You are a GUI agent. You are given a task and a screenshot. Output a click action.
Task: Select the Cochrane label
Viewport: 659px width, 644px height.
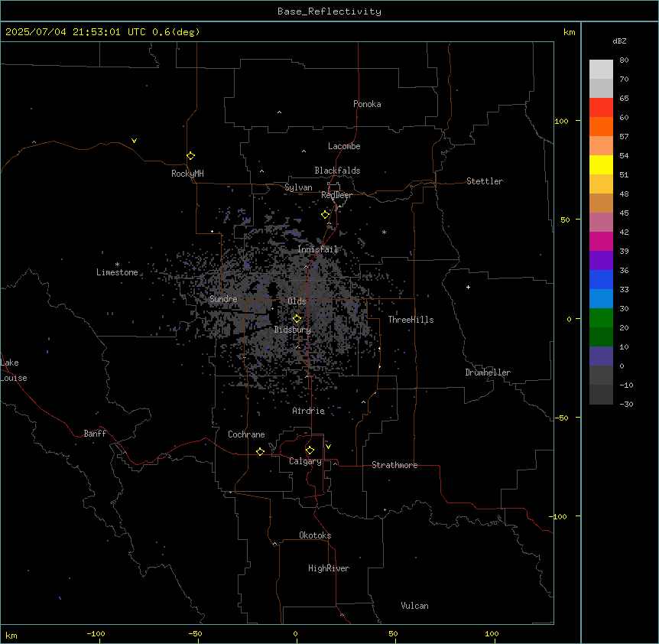pyautogui.click(x=246, y=434)
